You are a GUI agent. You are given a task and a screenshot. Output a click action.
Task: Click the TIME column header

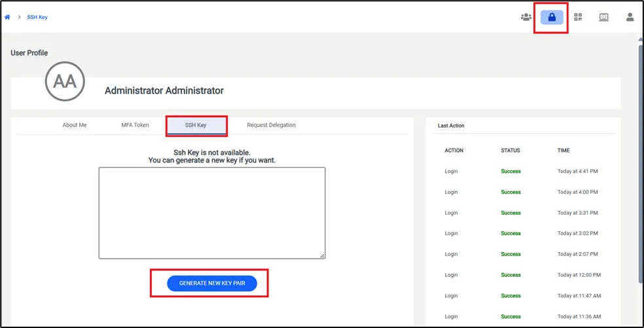click(563, 151)
